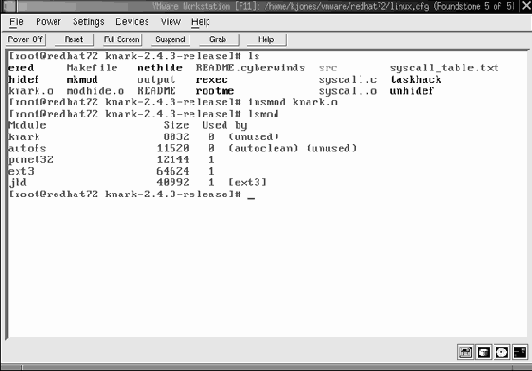This screenshot has width=532, height=371.
Task: Click the "src" directory name
Action: tap(328, 68)
